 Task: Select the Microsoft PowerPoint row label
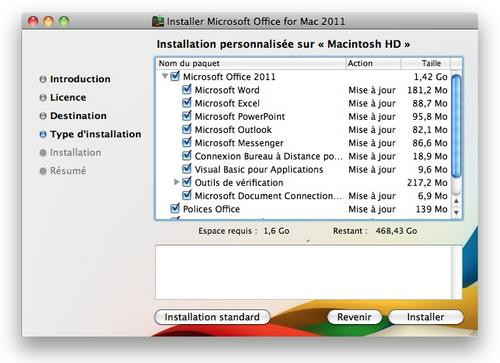coord(240,116)
